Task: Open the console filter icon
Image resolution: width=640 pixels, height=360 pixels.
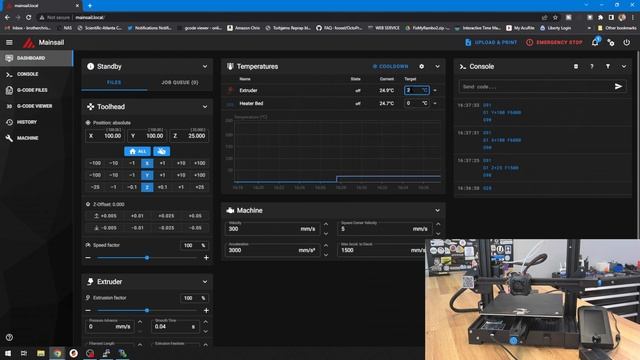Action: click(608, 67)
